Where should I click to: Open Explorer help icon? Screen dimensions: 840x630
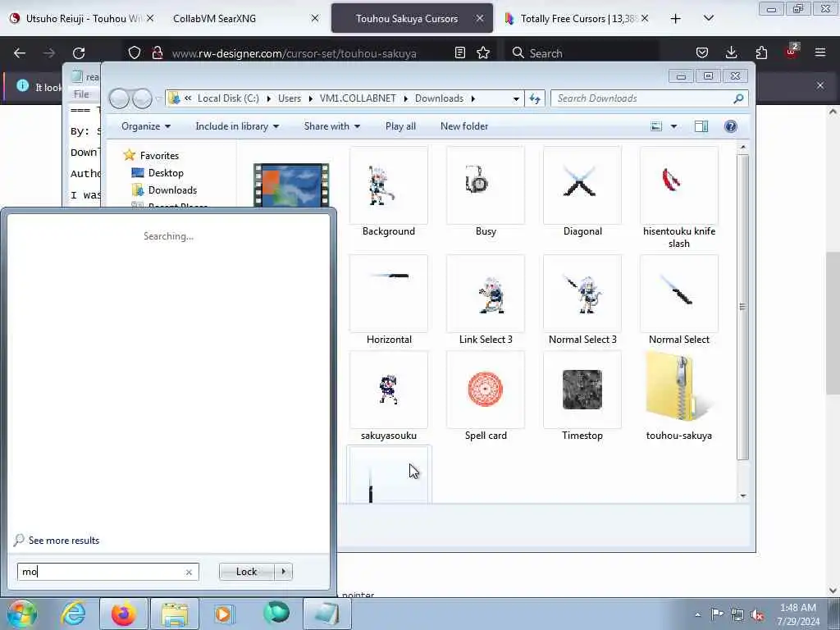730,126
